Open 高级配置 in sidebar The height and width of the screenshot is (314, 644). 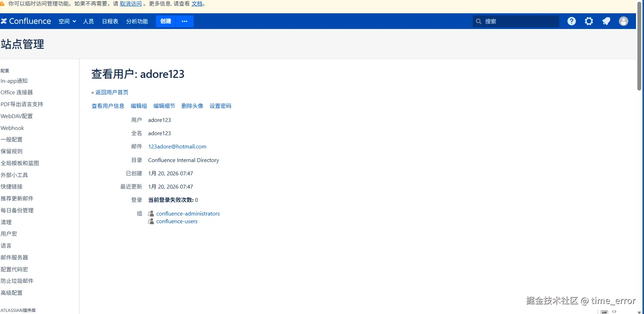pyautogui.click(x=12, y=293)
